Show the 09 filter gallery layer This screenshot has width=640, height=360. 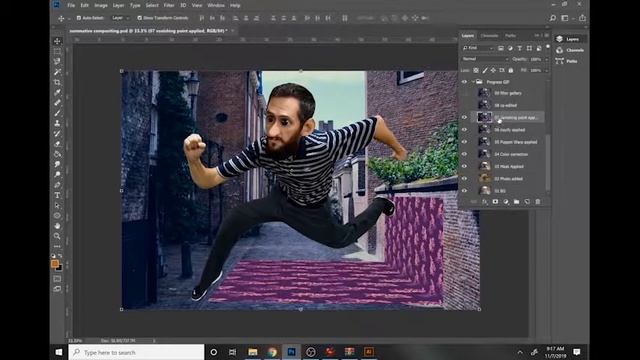464,93
